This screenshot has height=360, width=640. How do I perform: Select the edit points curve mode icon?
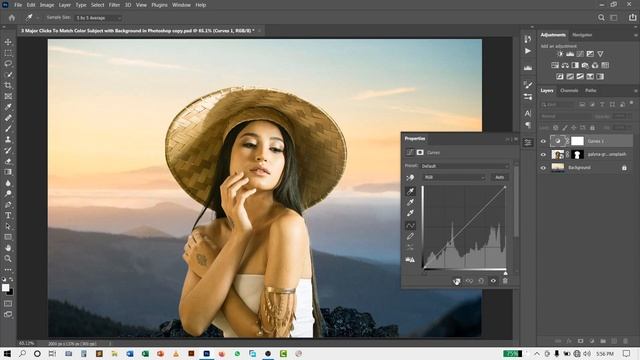click(x=410, y=225)
